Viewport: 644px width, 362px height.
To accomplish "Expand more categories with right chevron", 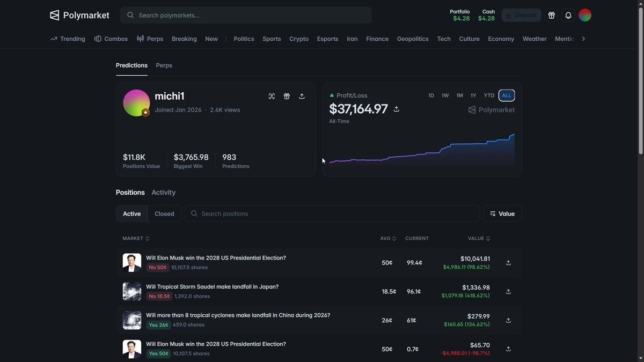I will click(583, 39).
